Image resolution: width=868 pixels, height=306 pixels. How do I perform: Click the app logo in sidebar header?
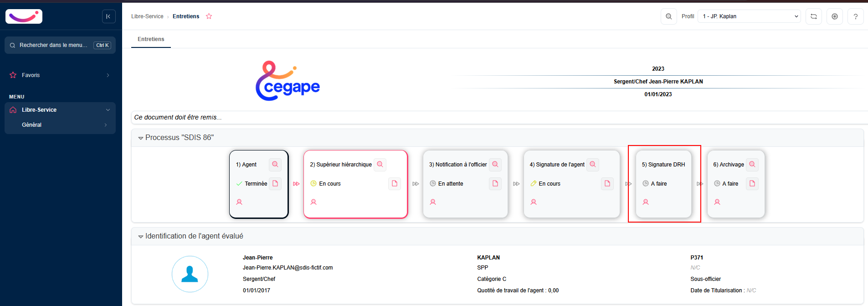click(x=24, y=16)
